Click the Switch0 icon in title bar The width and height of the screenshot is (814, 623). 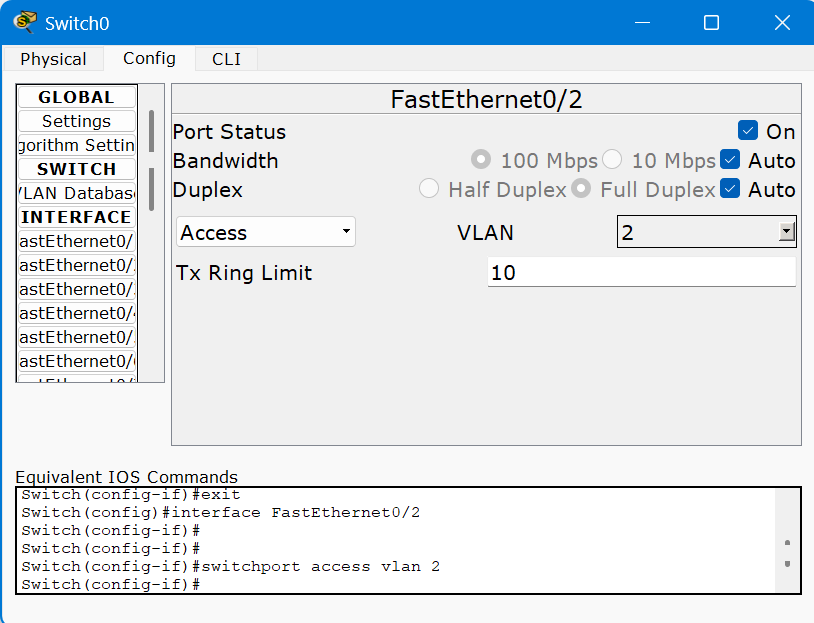pyautogui.click(x=25, y=22)
